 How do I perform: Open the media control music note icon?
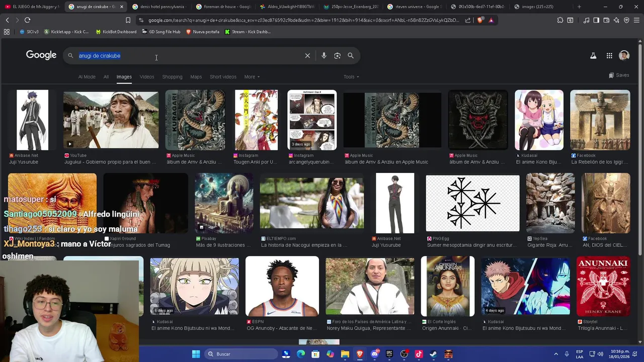[586, 20]
